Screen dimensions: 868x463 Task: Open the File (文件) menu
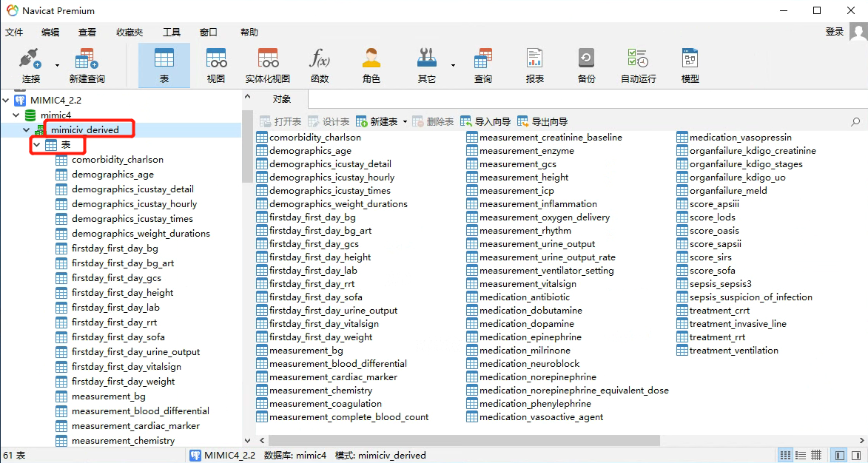(14, 33)
